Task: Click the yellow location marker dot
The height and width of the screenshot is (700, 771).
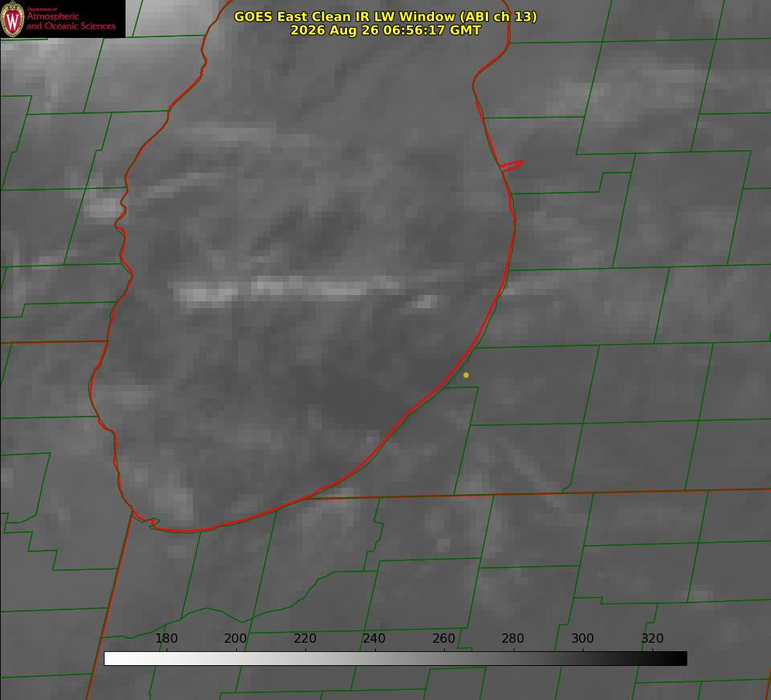Action: click(x=466, y=375)
